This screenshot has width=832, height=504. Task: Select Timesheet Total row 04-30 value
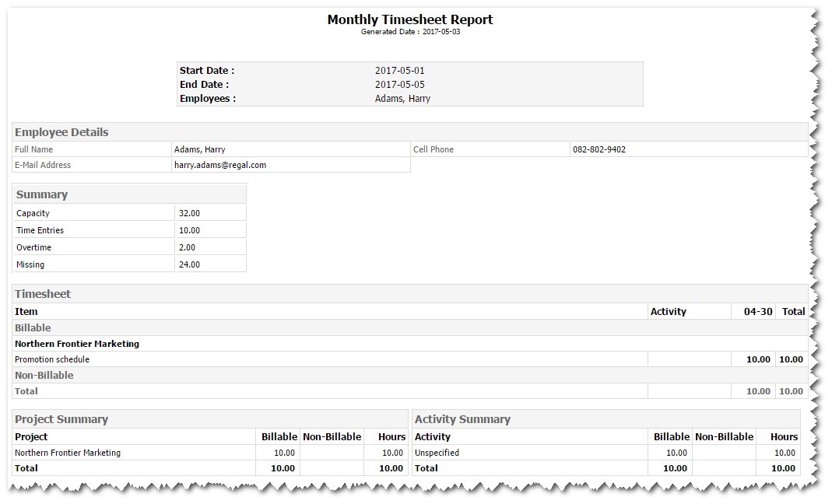coord(758,391)
